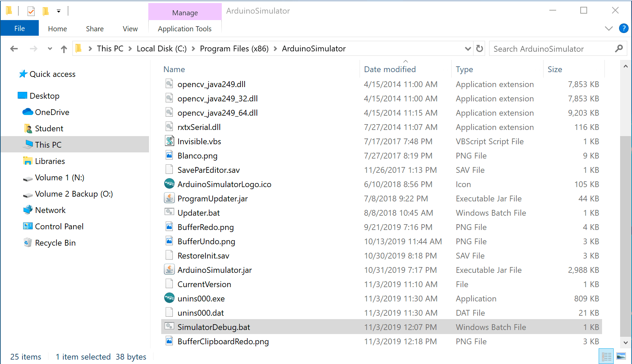Viewport: 632px width, 364px height.
Task: Click the Recycle Bin icon
Action: pos(28,243)
